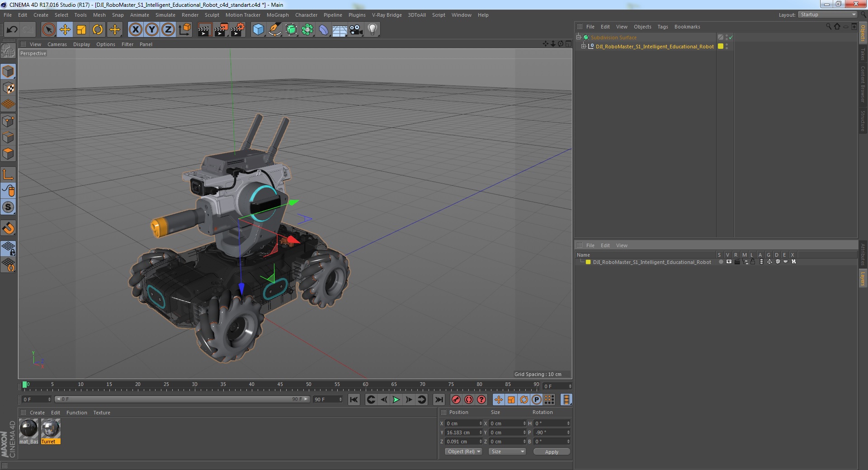868x470 pixels.
Task: Go to start of animation
Action: pyautogui.click(x=354, y=399)
